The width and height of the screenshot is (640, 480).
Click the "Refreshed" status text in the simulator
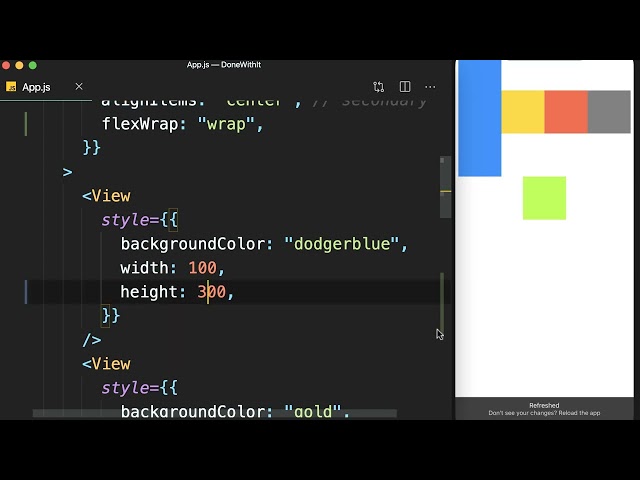tap(544, 405)
